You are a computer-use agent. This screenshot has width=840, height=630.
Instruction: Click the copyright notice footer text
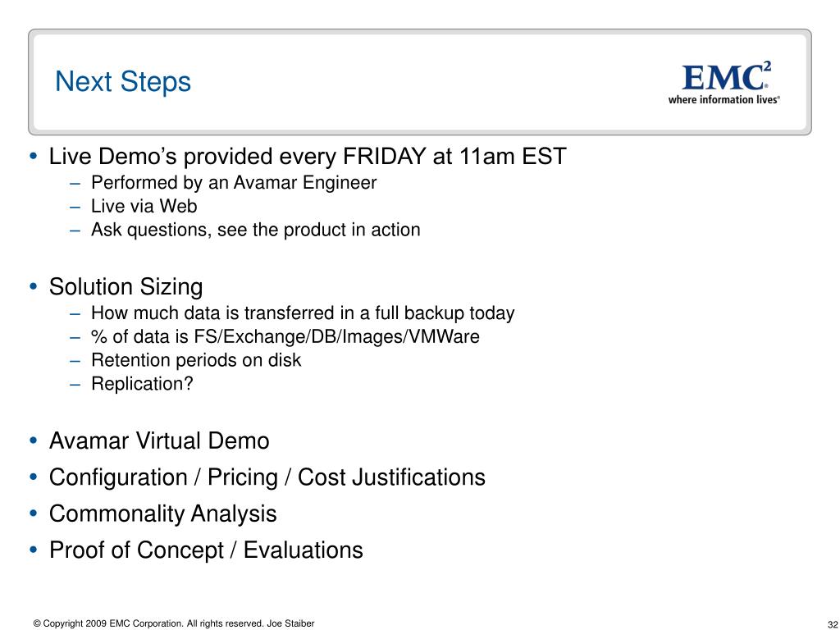point(174,623)
